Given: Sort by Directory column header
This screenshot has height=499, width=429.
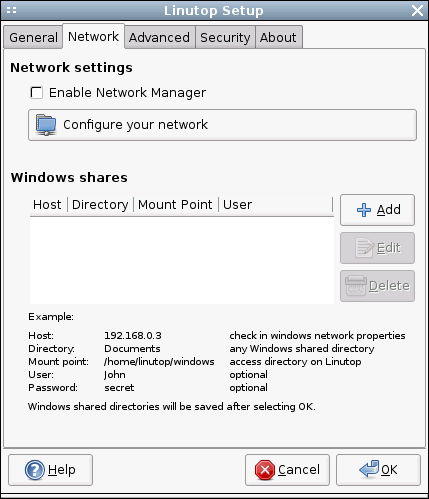Looking at the screenshot, I should point(100,204).
